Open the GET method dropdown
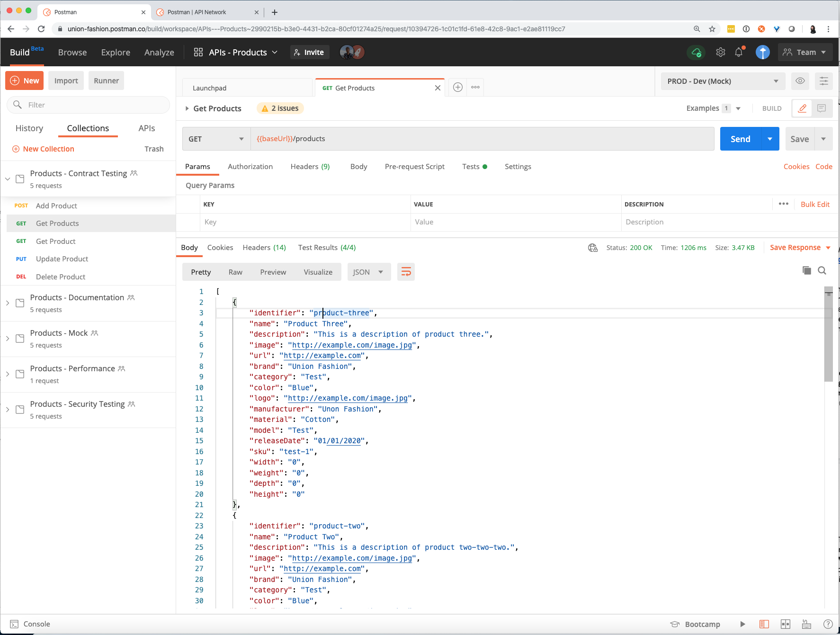The image size is (840, 635). [x=216, y=139]
